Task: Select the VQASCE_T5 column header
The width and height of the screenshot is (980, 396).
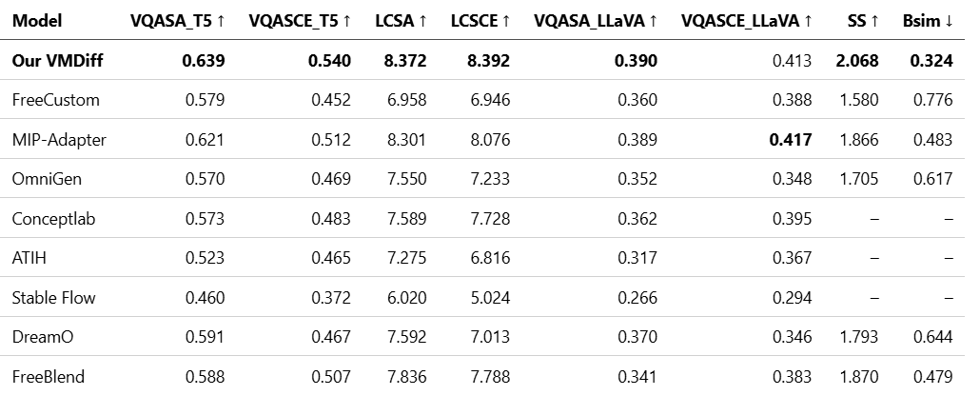Action: point(299,20)
